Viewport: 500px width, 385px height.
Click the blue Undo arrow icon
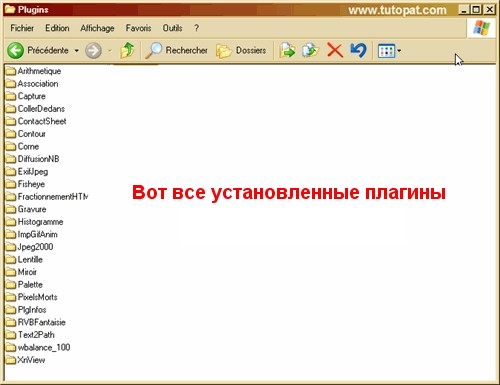[x=358, y=51]
